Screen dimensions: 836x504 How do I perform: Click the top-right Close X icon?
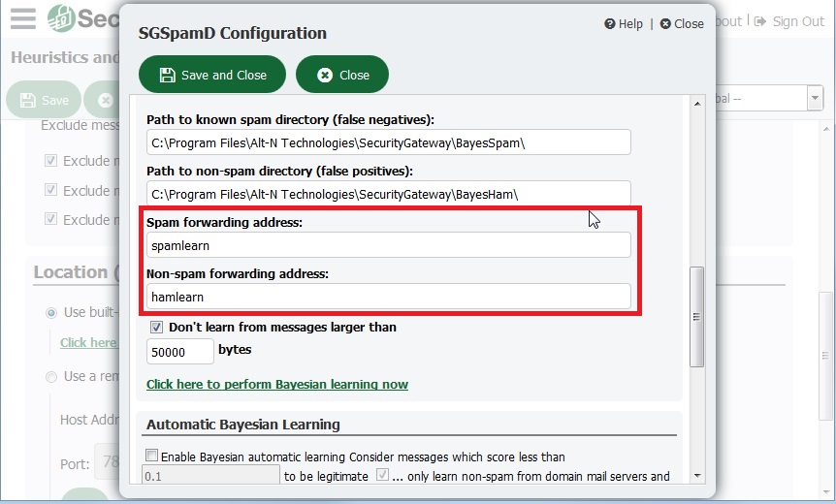point(665,23)
